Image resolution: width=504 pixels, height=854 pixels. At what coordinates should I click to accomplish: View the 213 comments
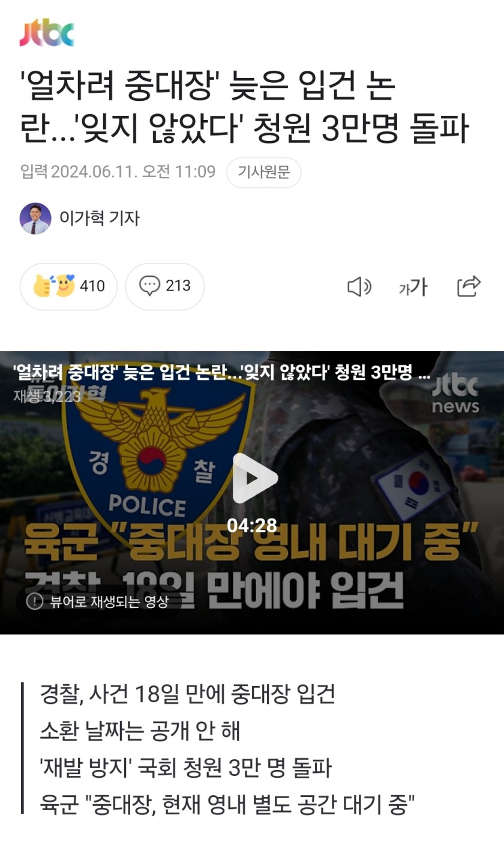[x=165, y=286]
